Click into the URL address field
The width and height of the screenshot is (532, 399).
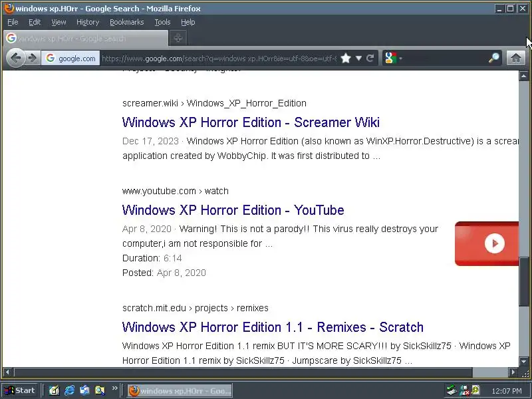(x=219, y=59)
